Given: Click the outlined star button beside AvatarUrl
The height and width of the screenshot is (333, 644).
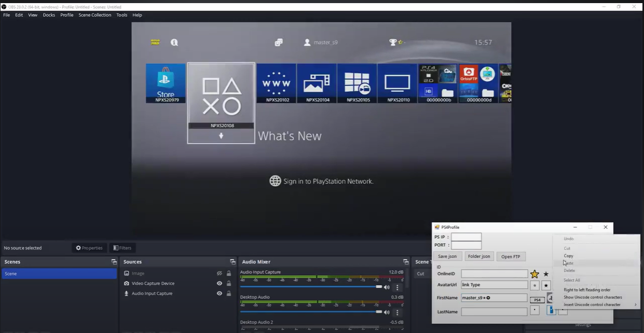Looking at the screenshot, I should tap(535, 285).
